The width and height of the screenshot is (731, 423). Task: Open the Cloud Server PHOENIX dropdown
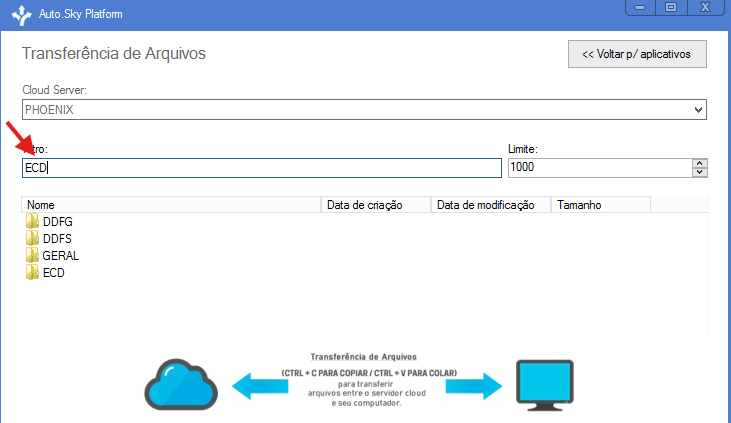[364, 110]
